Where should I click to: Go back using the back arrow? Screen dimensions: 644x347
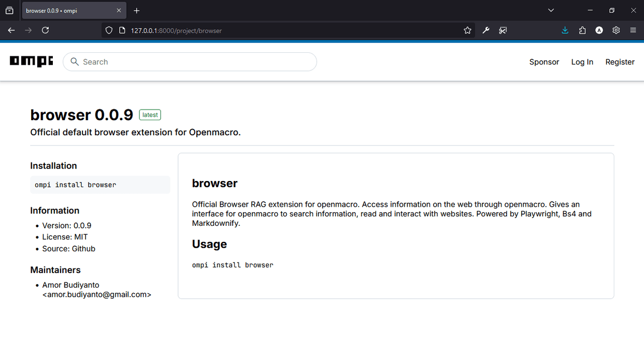[12, 30]
